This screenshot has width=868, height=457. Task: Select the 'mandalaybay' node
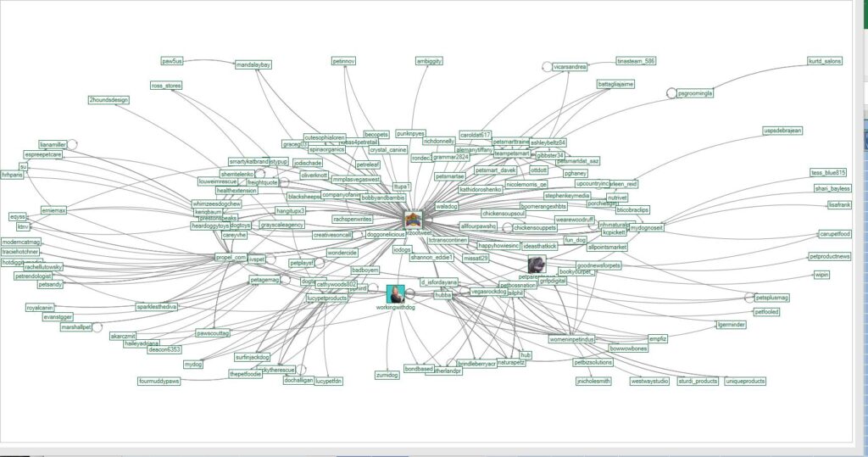coord(253,64)
